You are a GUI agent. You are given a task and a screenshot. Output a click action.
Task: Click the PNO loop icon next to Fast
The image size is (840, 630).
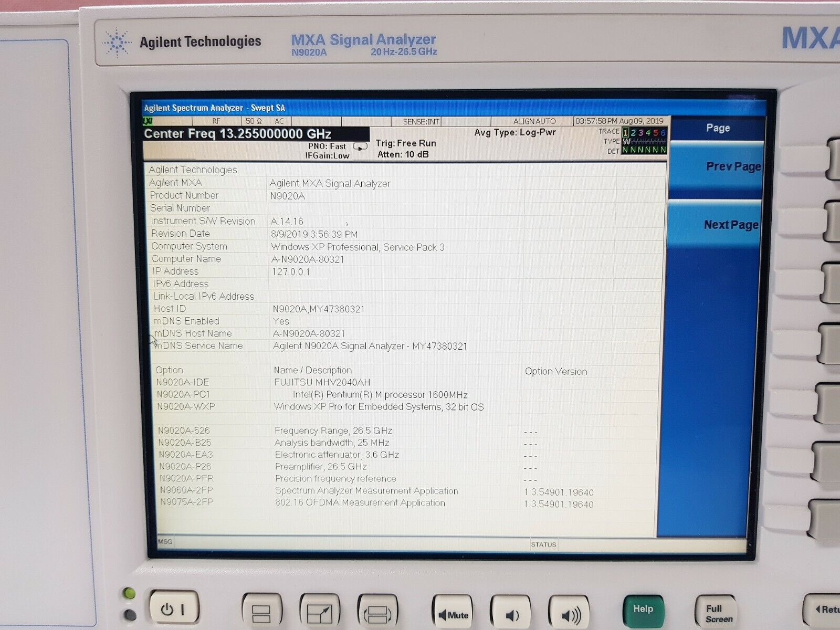coord(360,146)
